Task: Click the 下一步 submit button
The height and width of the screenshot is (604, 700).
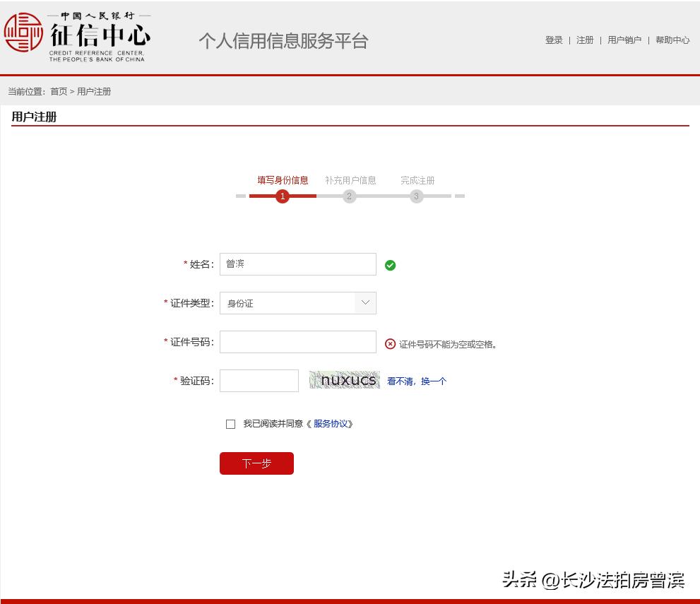Action: (x=256, y=463)
